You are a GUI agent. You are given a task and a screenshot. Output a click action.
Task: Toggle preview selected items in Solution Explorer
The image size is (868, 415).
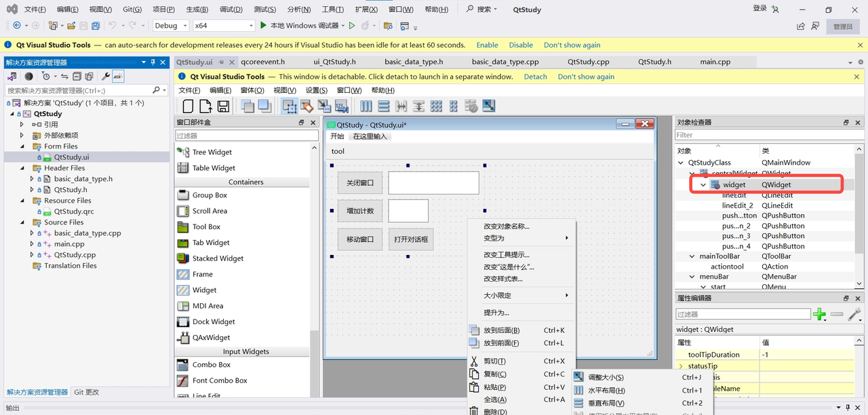(118, 77)
